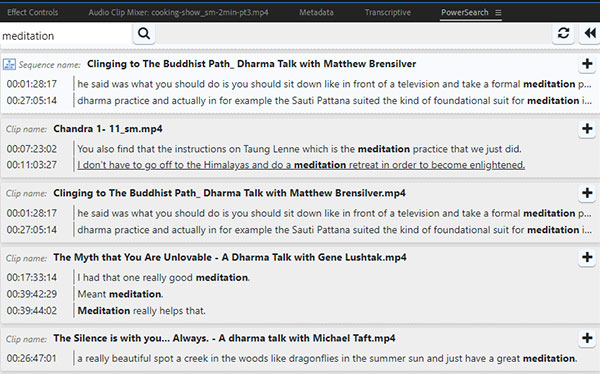Add the Clinging to The Buddhist Path sequence
Screen dimensions: 600x374
pos(587,64)
